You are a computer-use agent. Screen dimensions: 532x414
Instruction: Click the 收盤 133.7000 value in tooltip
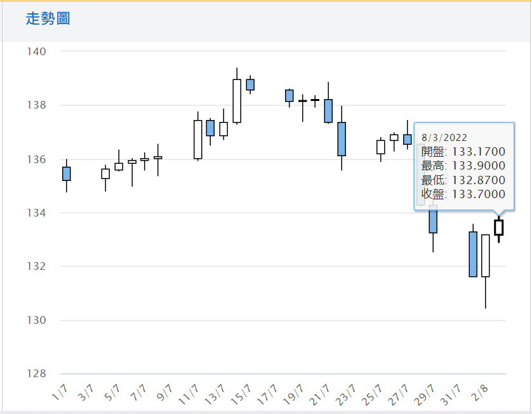click(x=463, y=194)
